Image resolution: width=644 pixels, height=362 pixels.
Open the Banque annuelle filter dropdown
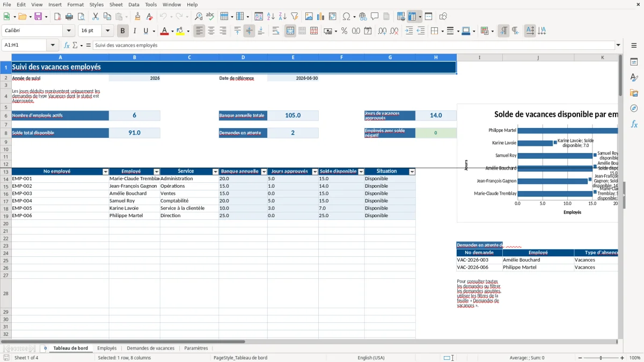264,172
